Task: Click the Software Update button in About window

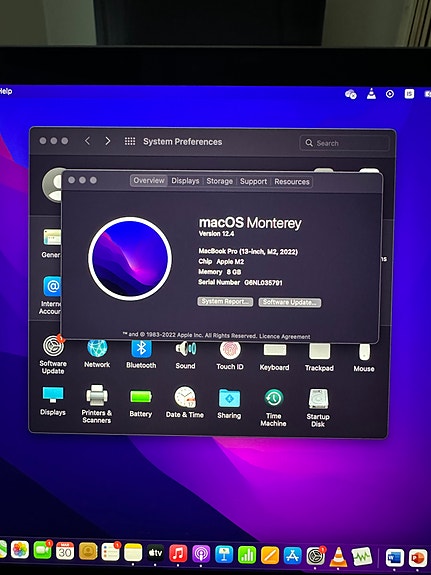Action: pyautogui.click(x=290, y=303)
